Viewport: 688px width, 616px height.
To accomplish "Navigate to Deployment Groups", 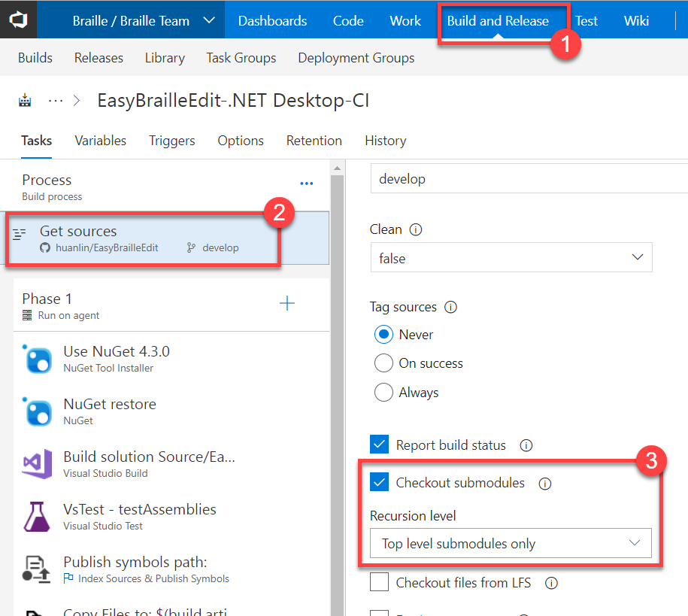I will click(x=356, y=57).
